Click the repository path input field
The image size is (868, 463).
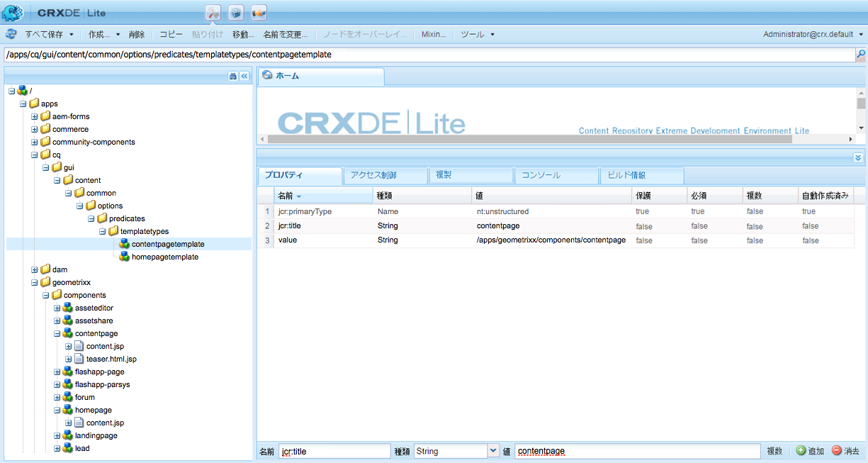tap(429, 54)
